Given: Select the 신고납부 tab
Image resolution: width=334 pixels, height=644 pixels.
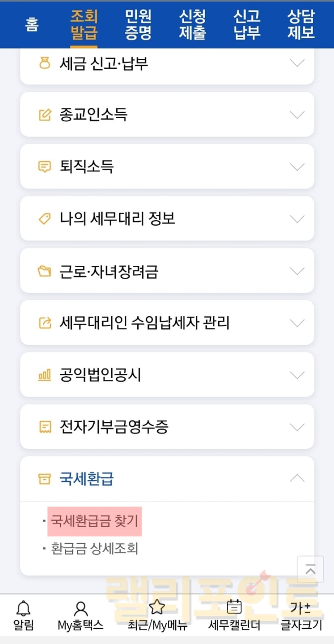Looking at the screenshot, I should click(x=247, y=24).
